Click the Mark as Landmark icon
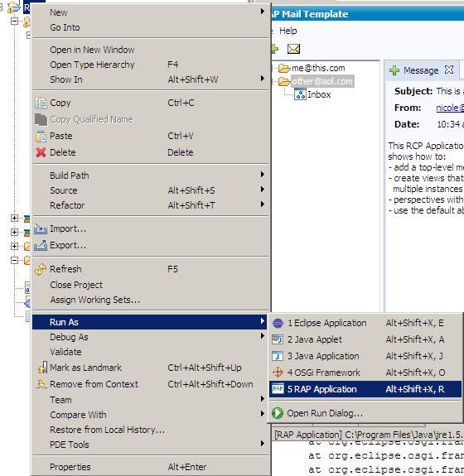This screenshot has width=464, height=476. tap(42, 368)
